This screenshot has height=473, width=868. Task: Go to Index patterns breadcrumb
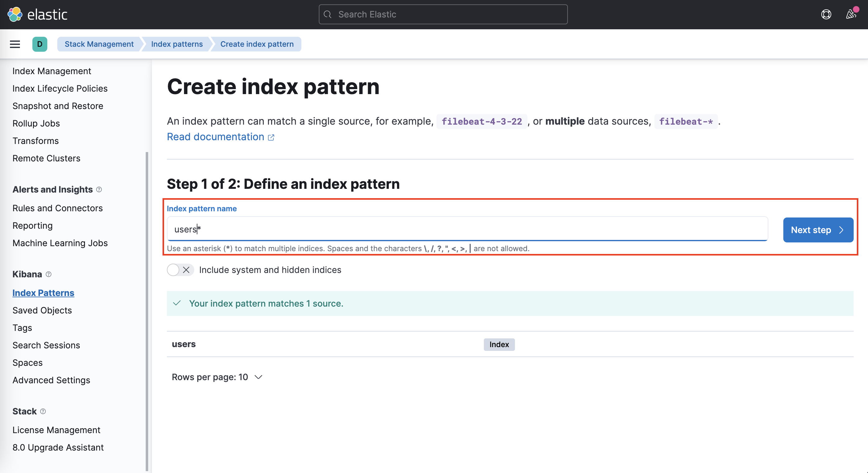[x=177, y=44]
